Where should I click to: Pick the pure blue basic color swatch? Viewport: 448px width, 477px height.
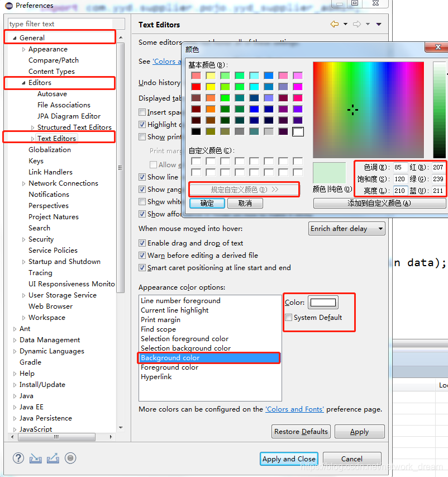[254, 109]
